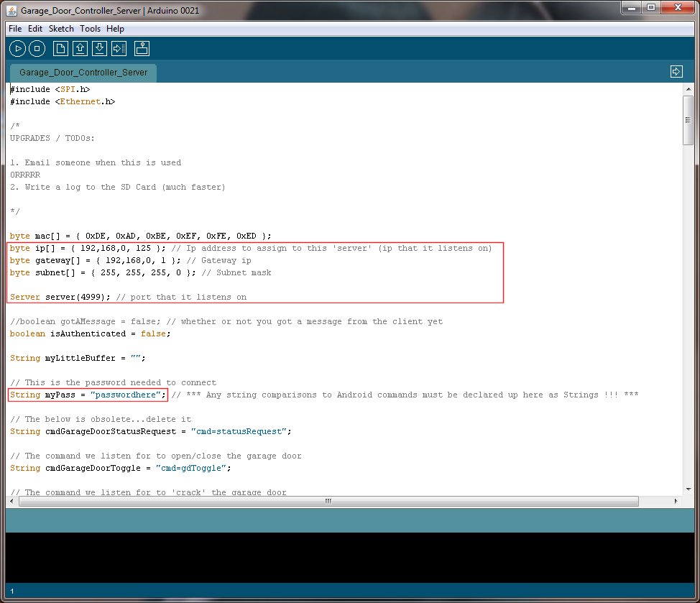Click '// This is the password needed to connect' comment

pos(114,382)
